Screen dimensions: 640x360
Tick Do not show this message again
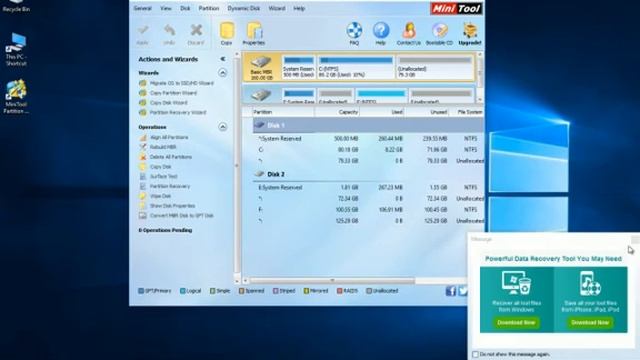click(x=475, y=354)
